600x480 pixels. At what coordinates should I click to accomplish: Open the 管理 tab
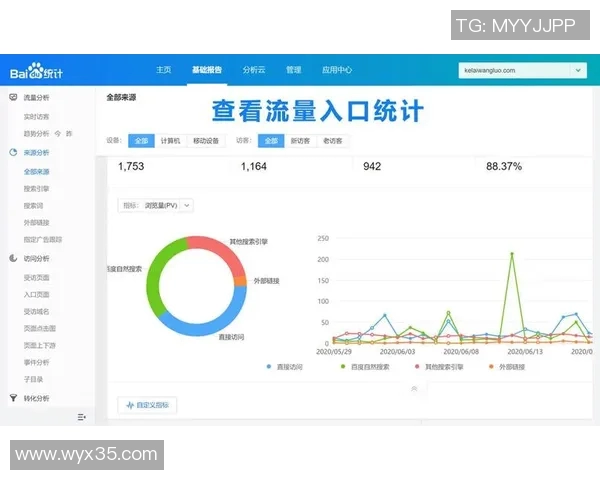pos(294,70)
